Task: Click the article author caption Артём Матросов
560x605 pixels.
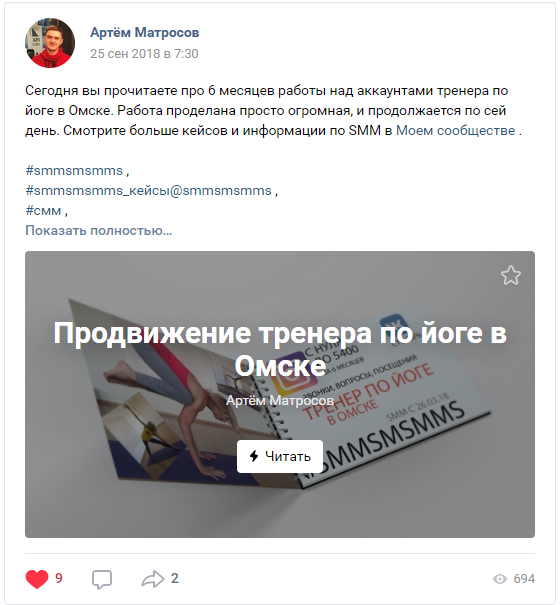Action: click(280, 401)
